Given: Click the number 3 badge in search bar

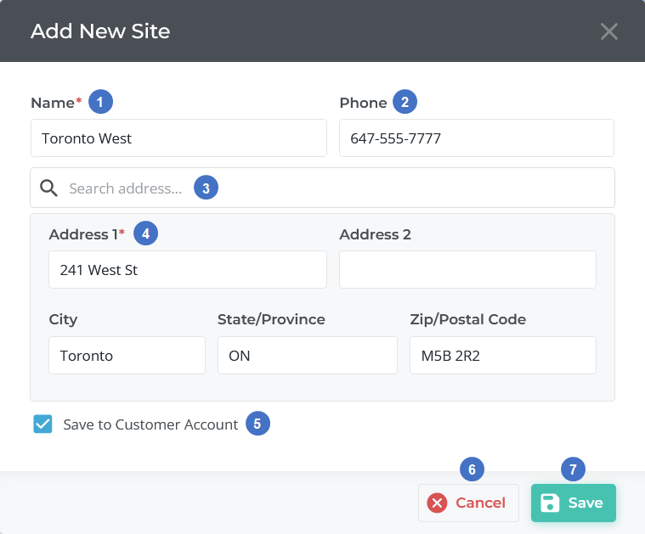Looking at the screenshot, I should pos(206,188).
